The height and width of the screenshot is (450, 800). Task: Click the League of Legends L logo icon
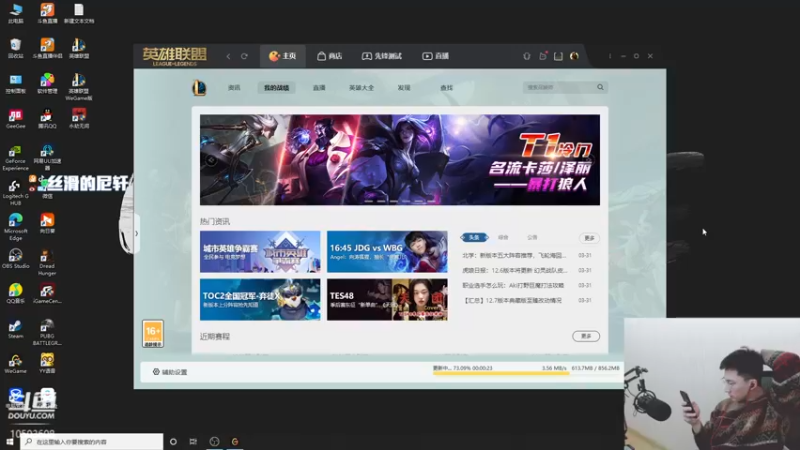point(199,88)
